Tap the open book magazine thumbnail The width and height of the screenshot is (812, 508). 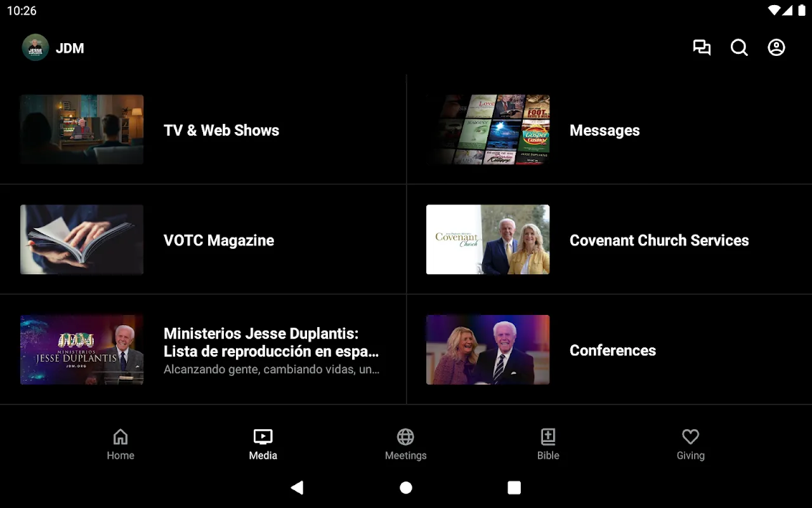(82, 239)
